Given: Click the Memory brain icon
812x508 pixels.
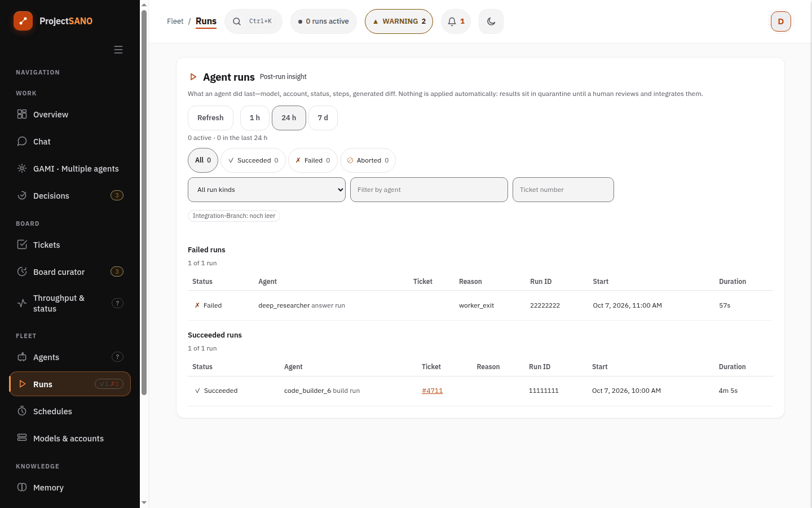Looking at the screenshot, I should pyautogui.click(x=22, y=487).
